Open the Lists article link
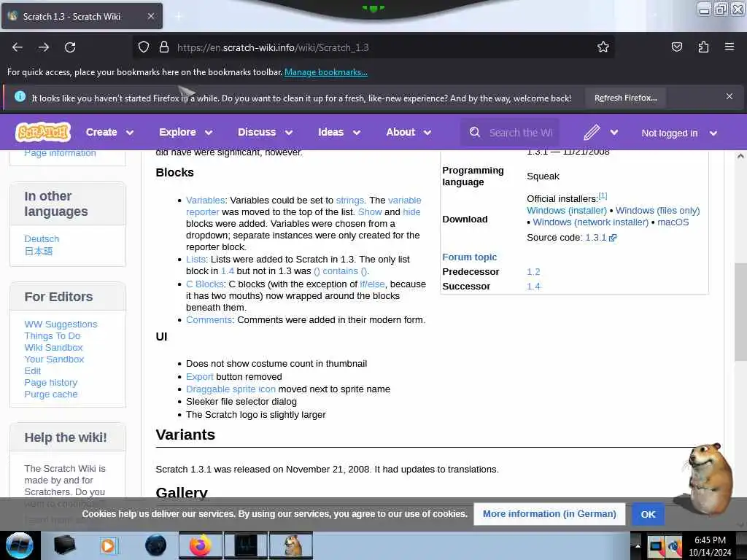The image size is (747, 560). [x=196, y=259]
